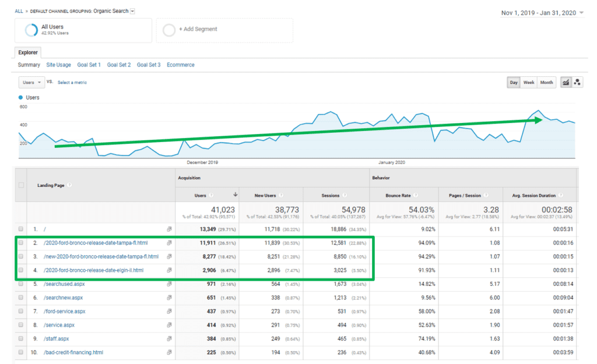Switch to the Site Usage tab
This screenshot has width=597, height=364.
(58, 65)
